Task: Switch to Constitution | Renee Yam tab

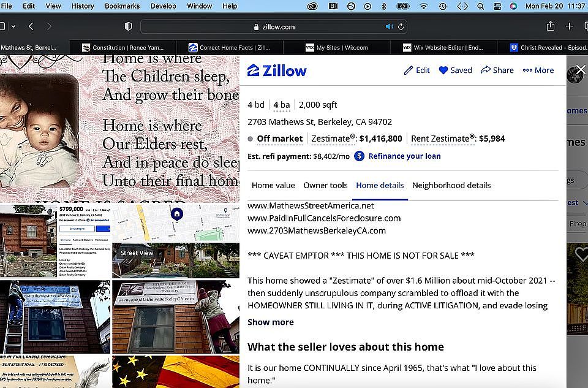Action: [123, 48]
